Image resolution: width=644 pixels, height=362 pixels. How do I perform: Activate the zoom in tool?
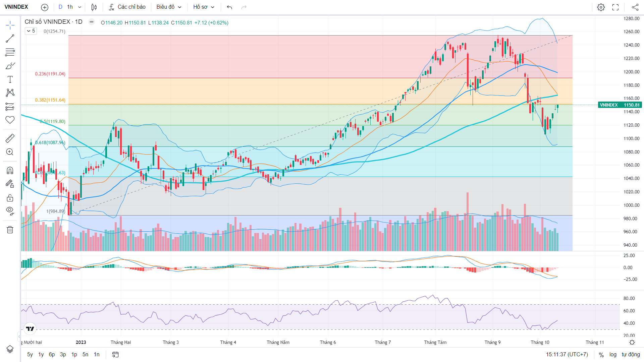(10, 152)
